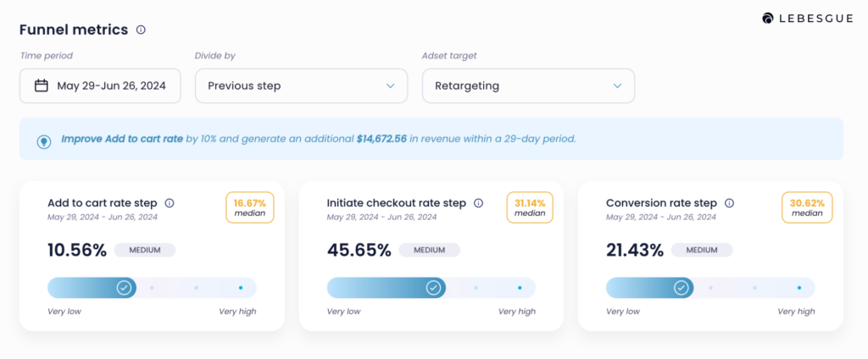Click the Conversion rate progress bar
This screenshot has width=868, height=359.
pos(710,288)
